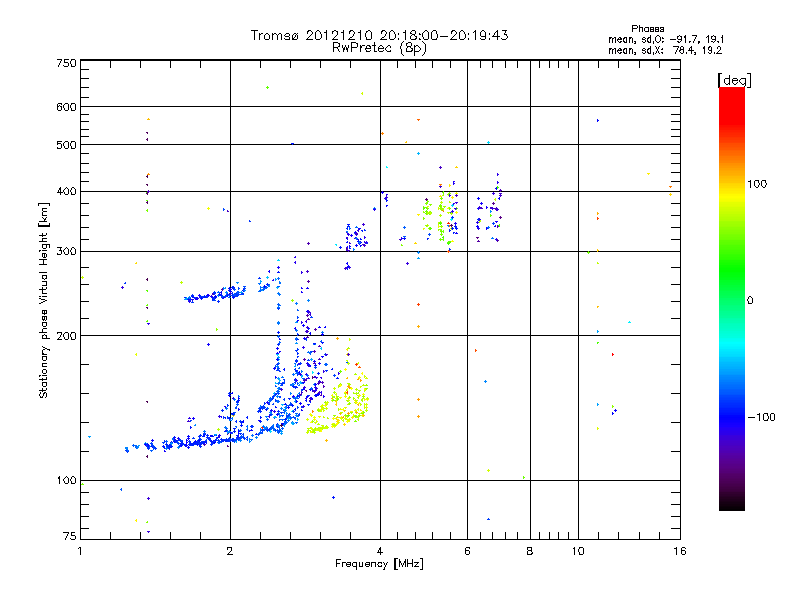Click the plot title 'Tromsø 20121210 20:18:00-20:19:43'
The image size is (800, 600).
379,35
